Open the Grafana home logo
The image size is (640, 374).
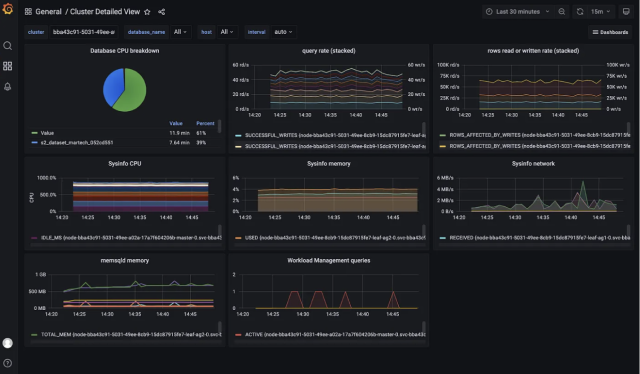(8, 9)
